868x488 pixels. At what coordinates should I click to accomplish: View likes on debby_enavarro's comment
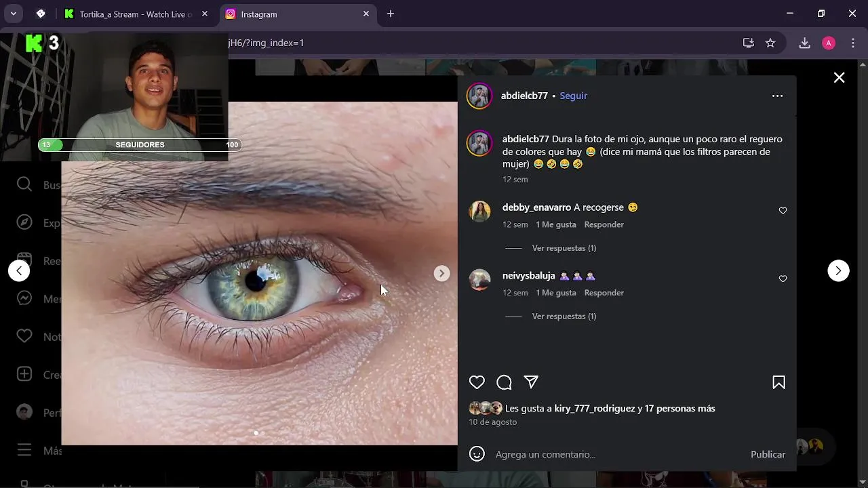coord(556,224)
